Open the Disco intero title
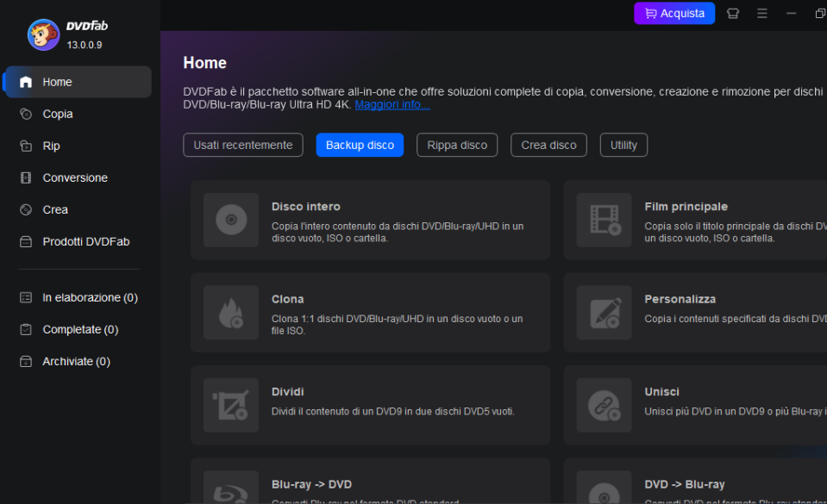 point(306,207)
